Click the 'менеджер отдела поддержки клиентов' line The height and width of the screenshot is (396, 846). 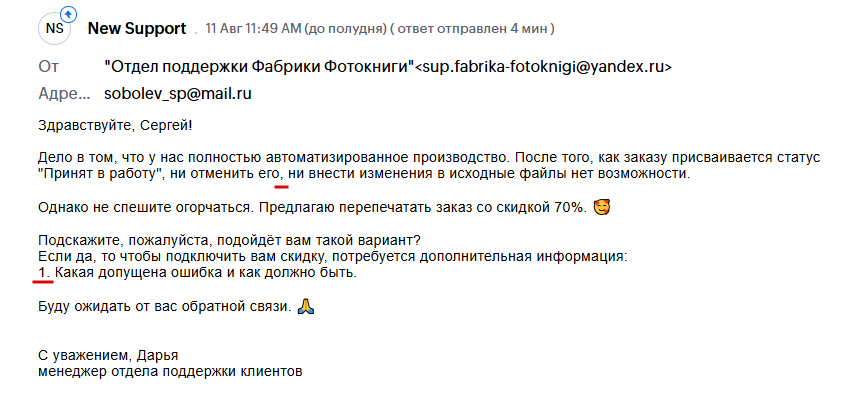pos(170,372)
